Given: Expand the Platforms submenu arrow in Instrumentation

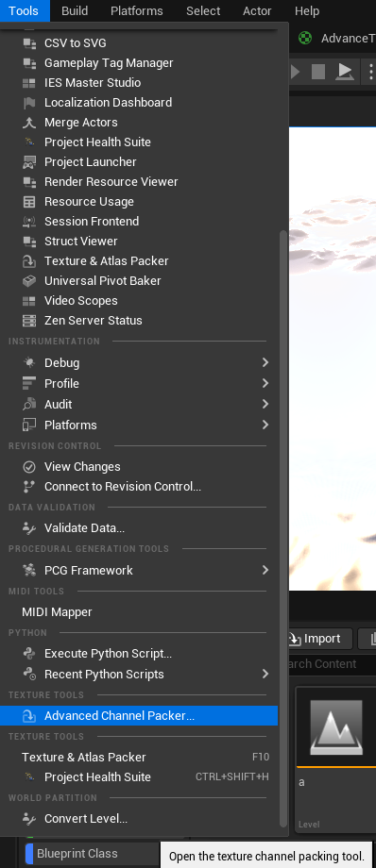Looking at the screenshot, I should pyautogui.click(x=265, y=425).
